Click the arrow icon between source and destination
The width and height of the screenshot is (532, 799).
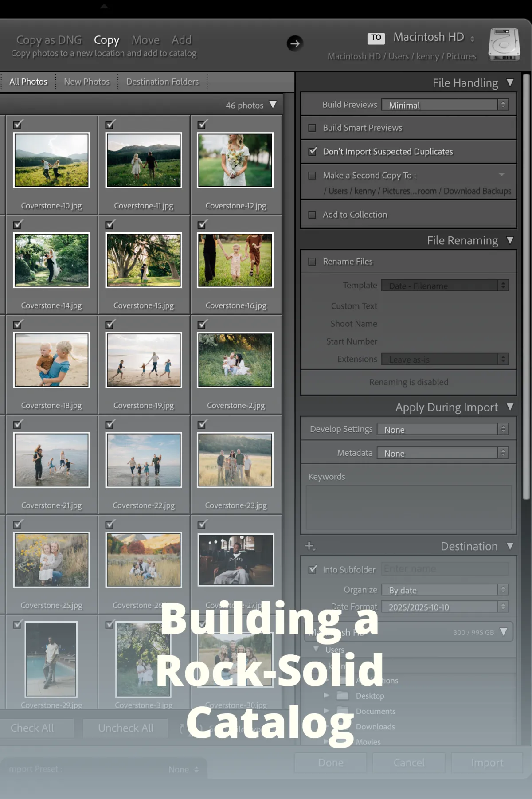click(295, 43)
